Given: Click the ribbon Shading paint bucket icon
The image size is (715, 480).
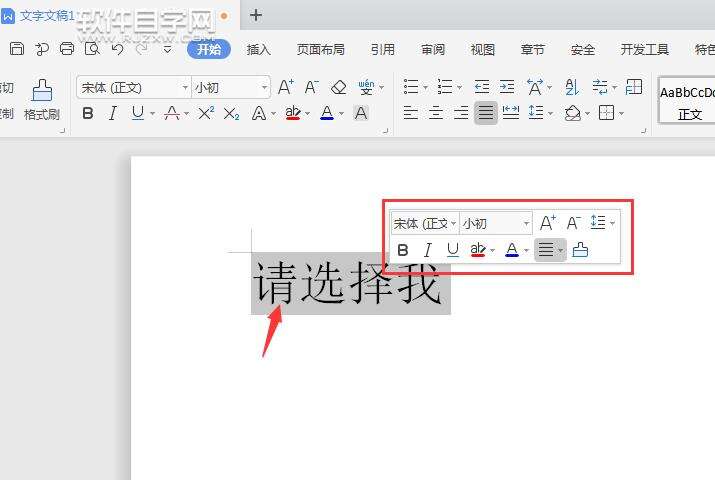Looking at the screenshot, I should [x=573, y=113].
